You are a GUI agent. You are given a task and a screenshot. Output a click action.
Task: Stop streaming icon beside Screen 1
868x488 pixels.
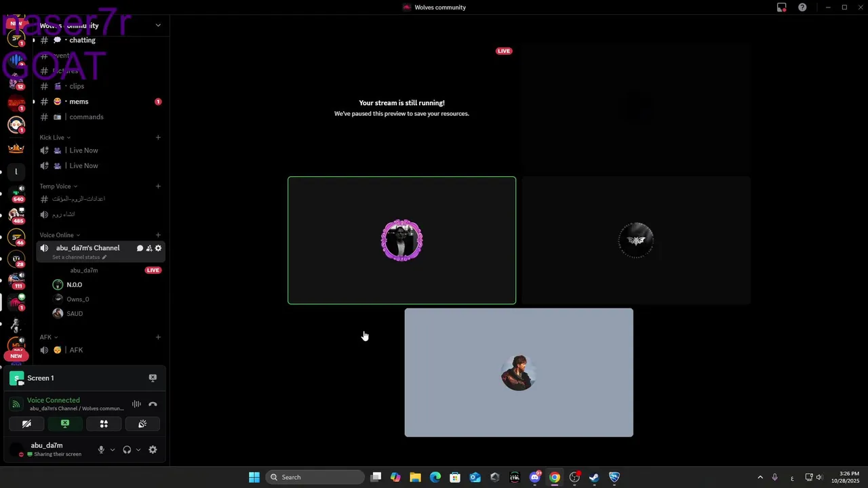(x=153, y=378)
